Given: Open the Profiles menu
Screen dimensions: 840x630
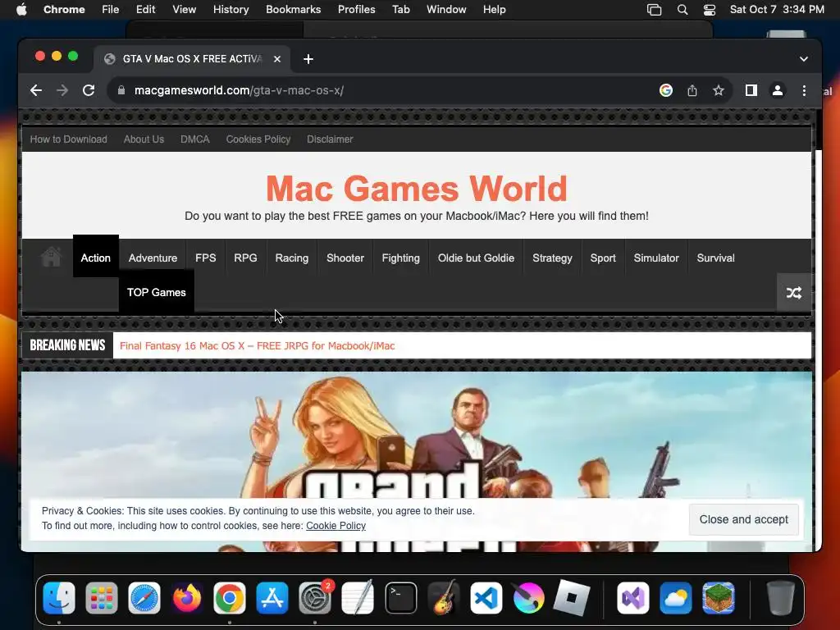Looking at the screenshot, I should point(356,10).
